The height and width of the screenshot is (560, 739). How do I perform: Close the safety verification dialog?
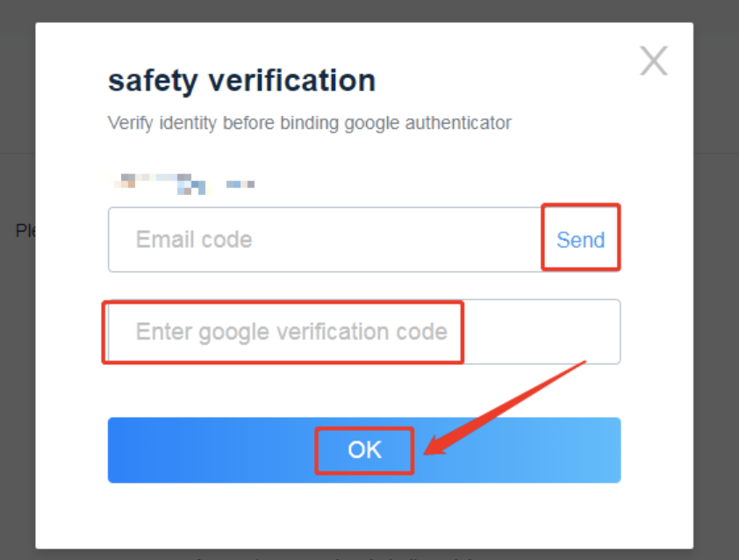coord(654,61)
